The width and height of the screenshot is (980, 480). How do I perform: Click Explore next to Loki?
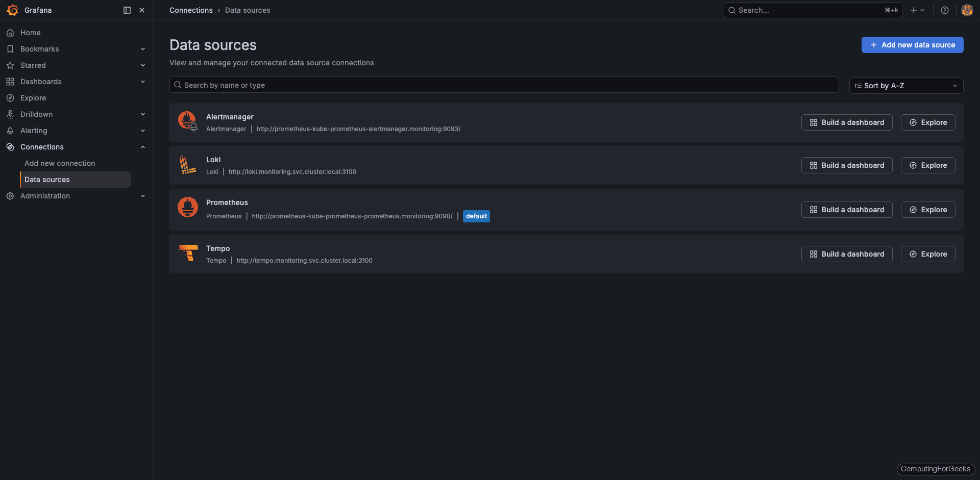(927, 165)
